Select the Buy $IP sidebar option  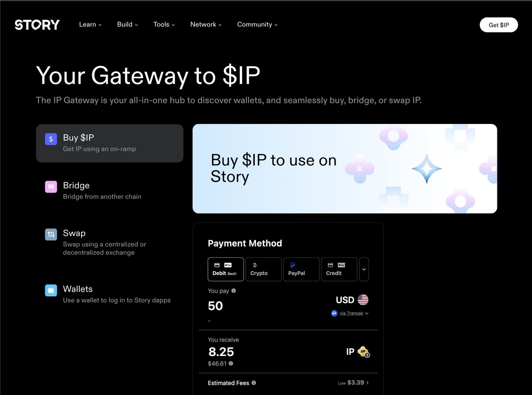[x=110, y=143]
